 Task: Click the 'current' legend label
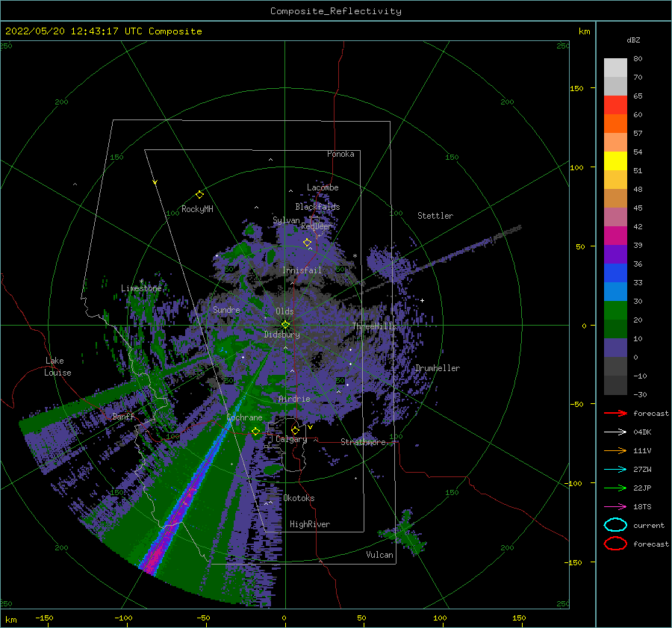click(649, 525)
